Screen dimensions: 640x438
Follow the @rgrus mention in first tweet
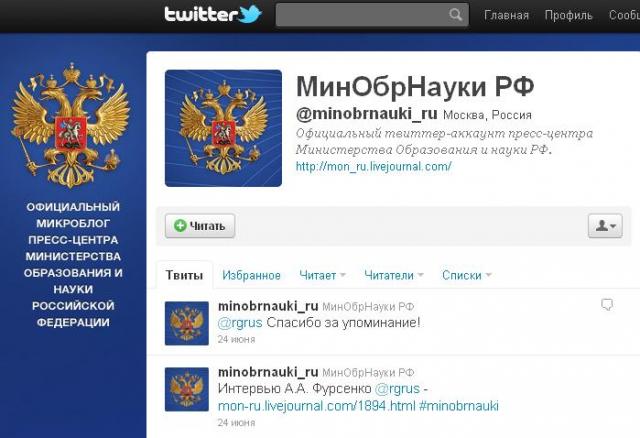coord(240,323)
